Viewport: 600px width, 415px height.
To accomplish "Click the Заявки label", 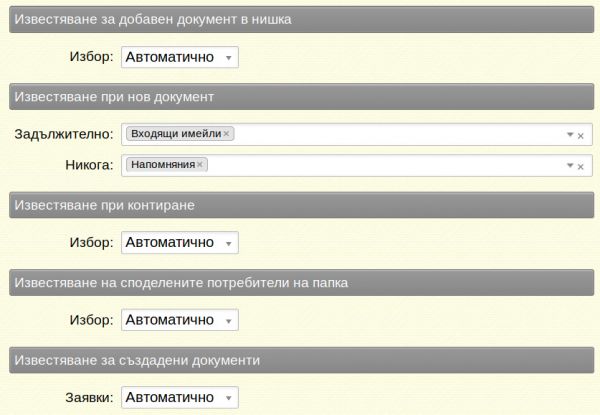I will (88, 397).
